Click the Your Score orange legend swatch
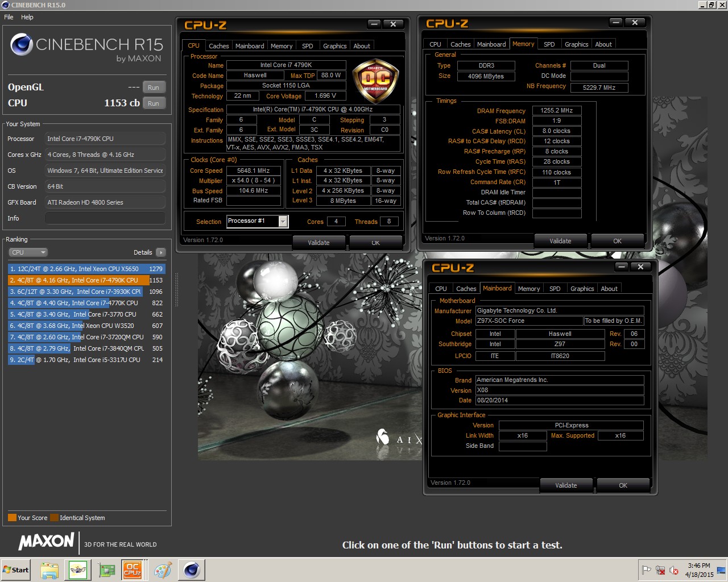The height and width of the screenshot is (582, 728). pos(12,518)
